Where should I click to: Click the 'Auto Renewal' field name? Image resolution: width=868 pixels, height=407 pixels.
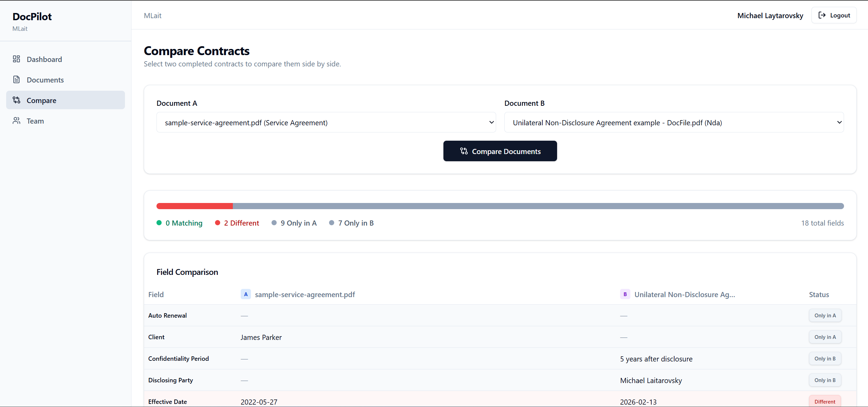(167, 316)
